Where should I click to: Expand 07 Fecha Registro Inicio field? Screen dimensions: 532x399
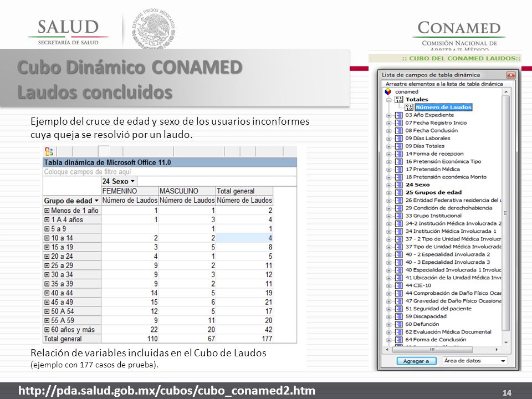(389, 123)
